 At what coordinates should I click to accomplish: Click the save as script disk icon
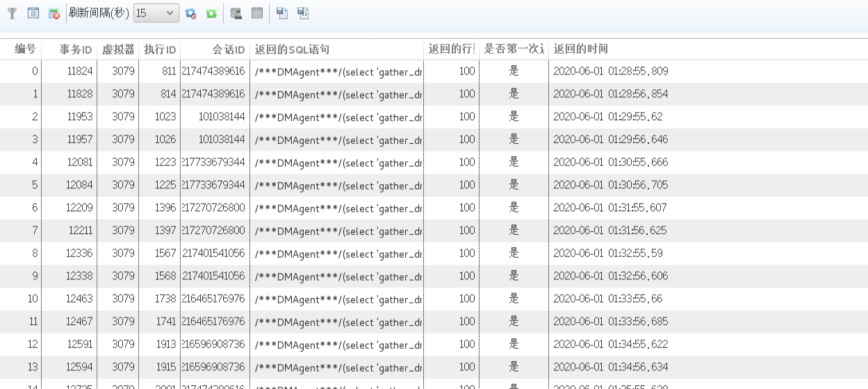pos(302,13)
